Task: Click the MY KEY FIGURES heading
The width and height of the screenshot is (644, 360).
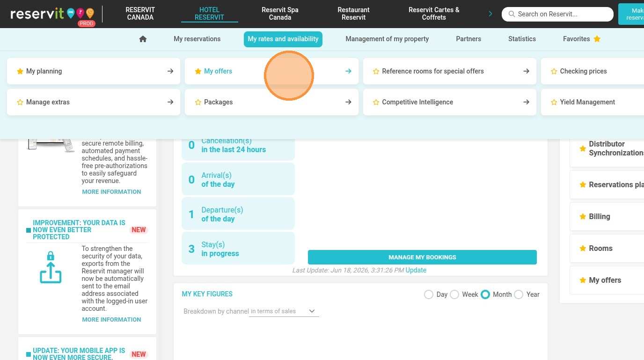Action: 207,294
